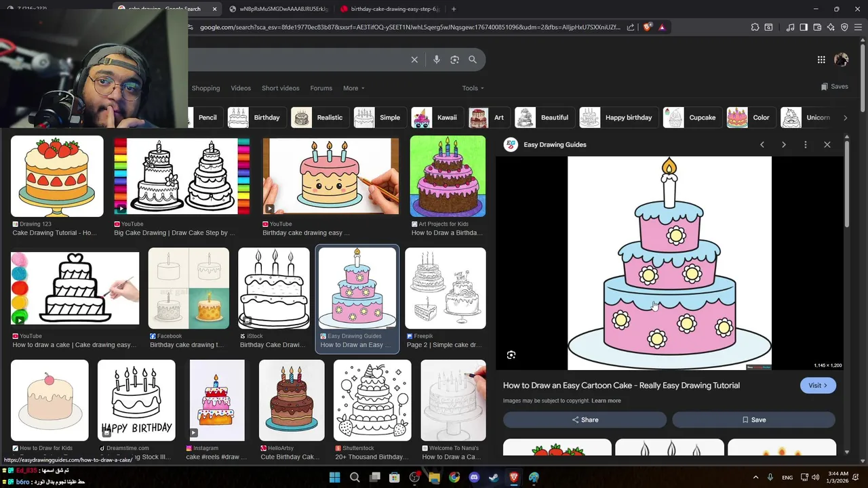Open the Google account profile avatar

[x=842, y=60]
